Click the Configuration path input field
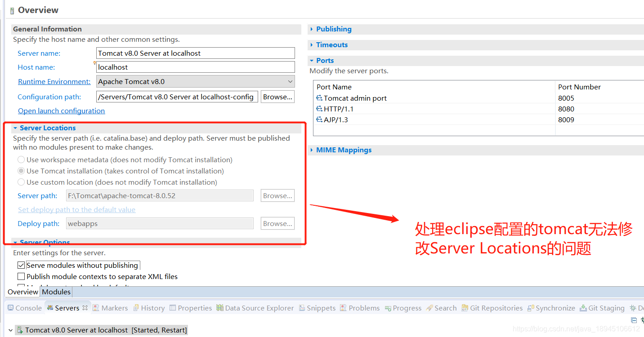This screenshot has height=337, width=644. click(x=177, y=97)
